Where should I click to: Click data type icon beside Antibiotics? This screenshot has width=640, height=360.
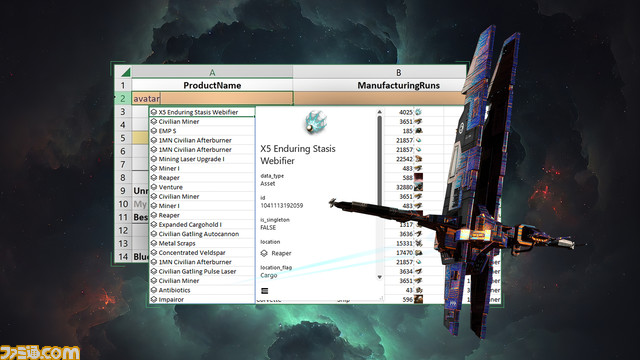click(154, 290)
